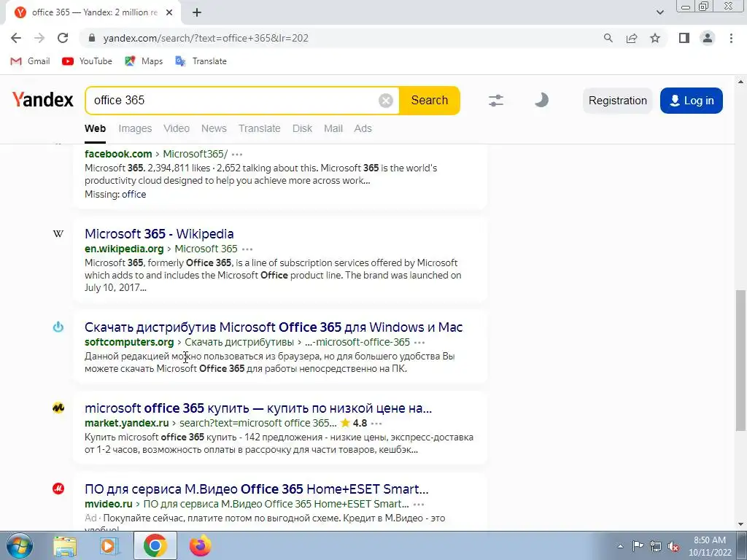Click the muted volume tray icon
This screenshot has width=747, height=560.
pos(673,547)
